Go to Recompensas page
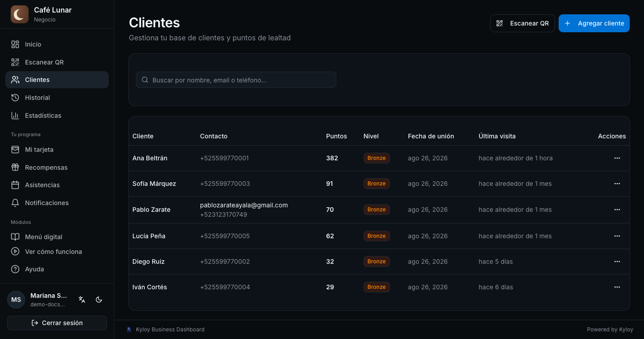This screenshot has height=339, width=644. 57,167
